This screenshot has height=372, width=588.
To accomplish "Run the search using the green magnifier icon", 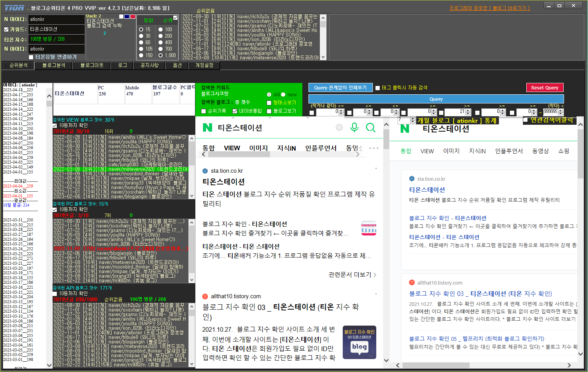I will tap(371, 127).
